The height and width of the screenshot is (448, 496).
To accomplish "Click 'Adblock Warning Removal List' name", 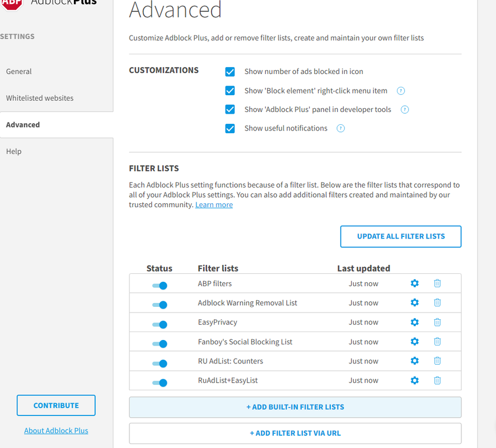I will pos(247,303).
